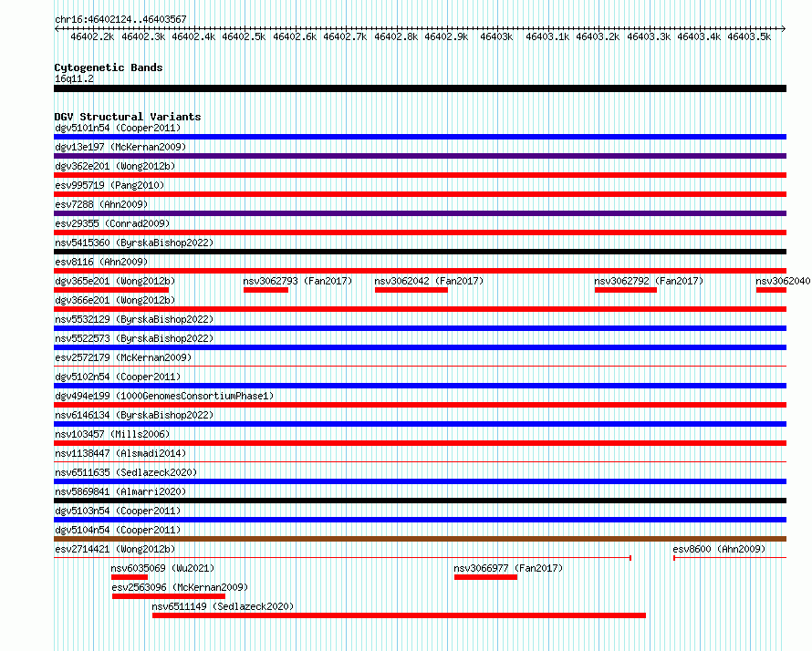Click the dgv5104n54 brown variant bar

point(420,539)
